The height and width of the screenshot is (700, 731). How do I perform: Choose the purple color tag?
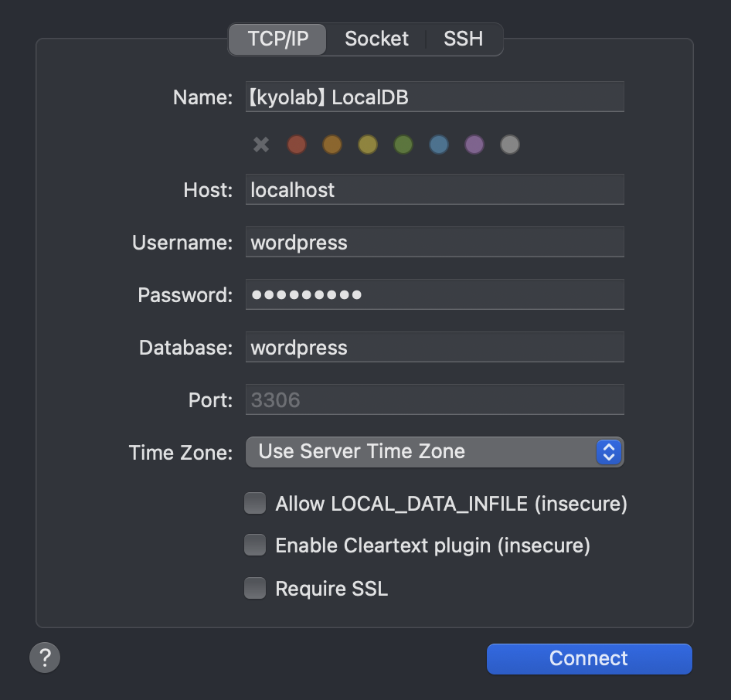[474, 144]
